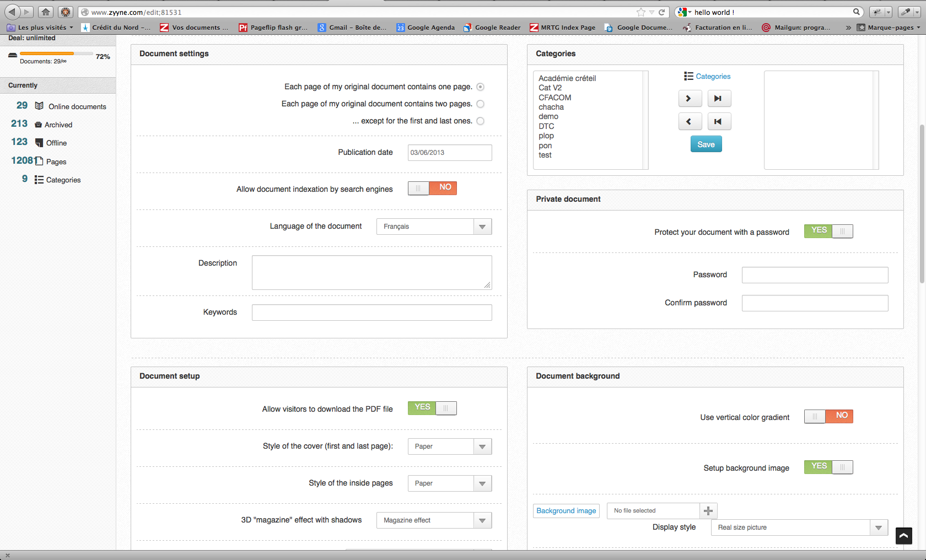Click the browser URL address bar

coord(358,12)
